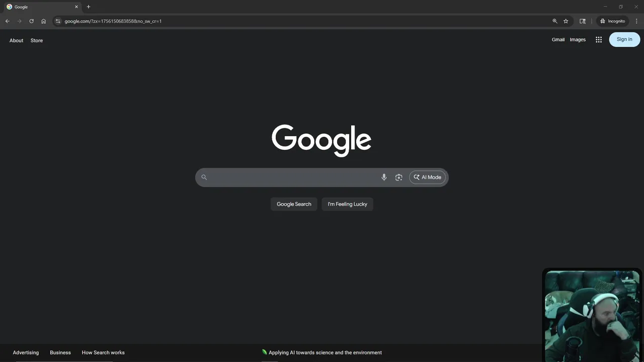644x362 pixels.
Task: Close the Google tab
Action: click(x=76, y=7)
